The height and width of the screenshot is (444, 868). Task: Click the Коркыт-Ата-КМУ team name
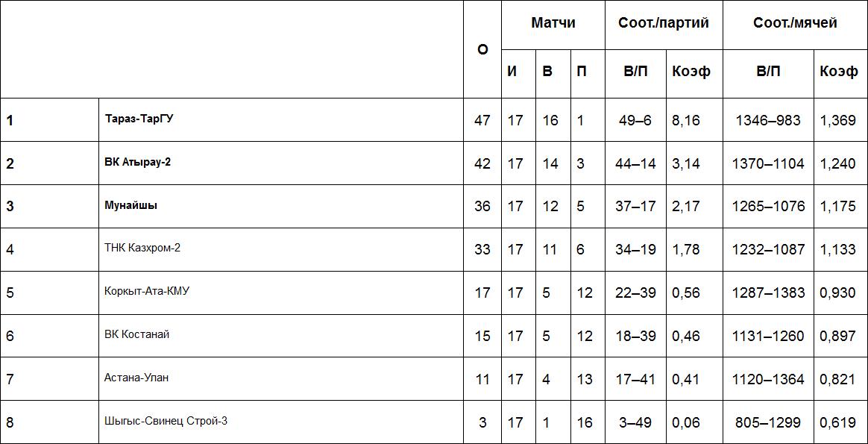point(147,291)
